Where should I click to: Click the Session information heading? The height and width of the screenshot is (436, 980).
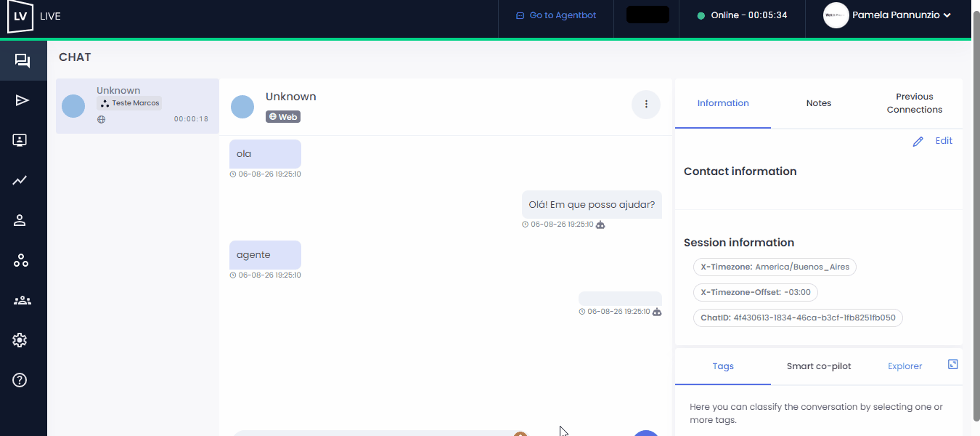[739, 243]
